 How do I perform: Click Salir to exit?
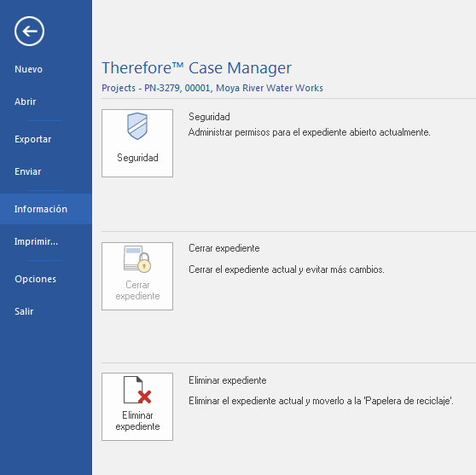pos(24,311)
